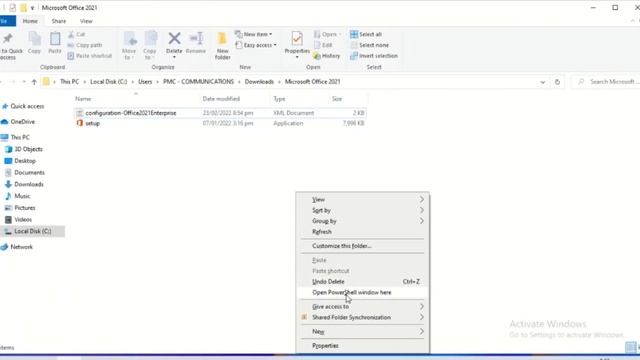The width and height of the screenshot is (640, 360).
Task: Click Select none in ribbon
Action: point(370,45)
